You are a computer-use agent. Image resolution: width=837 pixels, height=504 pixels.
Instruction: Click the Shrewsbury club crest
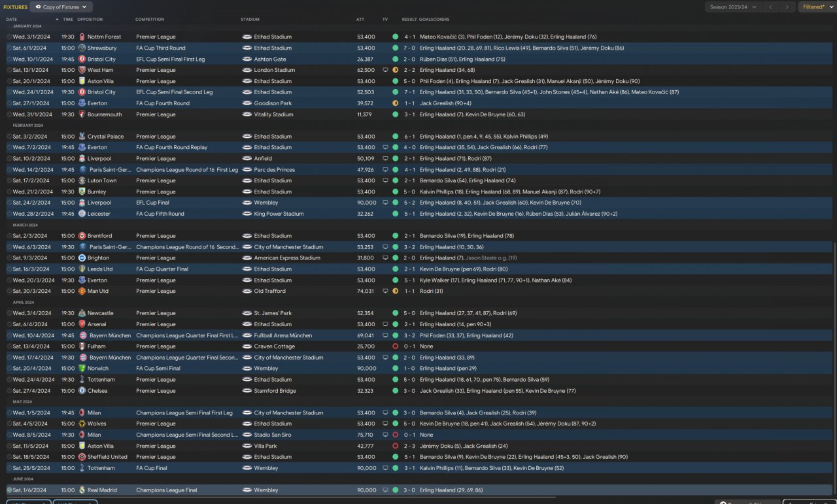coord(82,48)
